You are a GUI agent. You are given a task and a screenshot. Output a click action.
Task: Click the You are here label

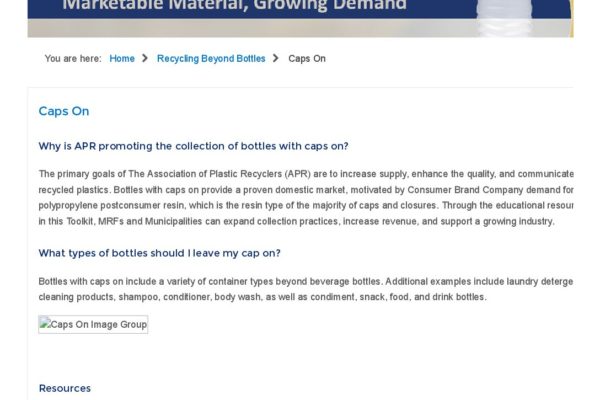tap(73, 59)
